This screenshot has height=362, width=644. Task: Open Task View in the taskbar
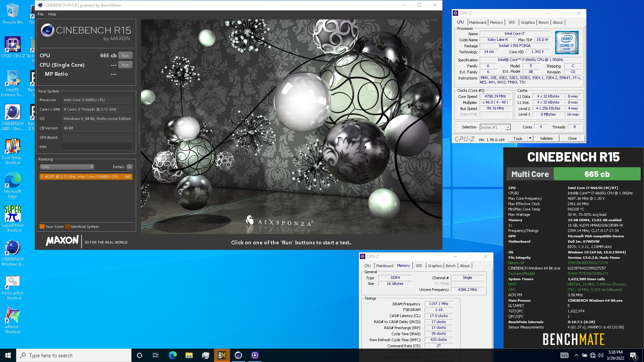pyautogui.click(x=156, y=355)
